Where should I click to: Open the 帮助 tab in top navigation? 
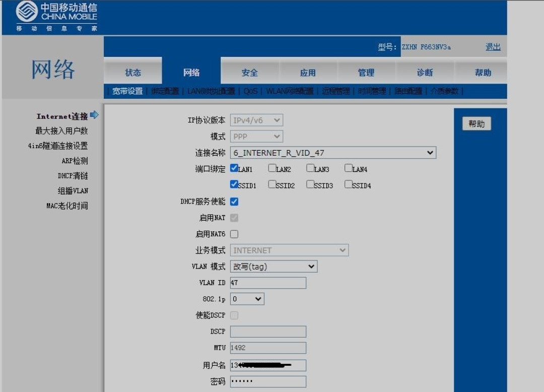pos(483,73)
